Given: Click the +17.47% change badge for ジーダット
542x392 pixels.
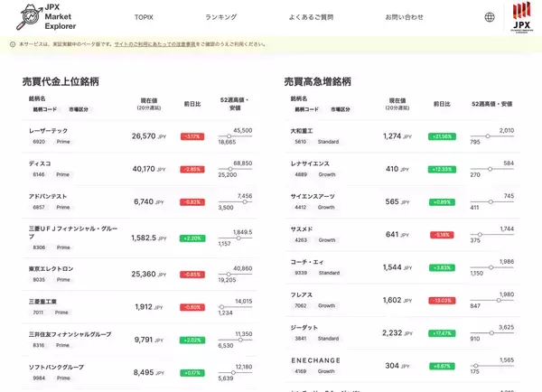Looking at the screenshot, I should (x=442, y=333).
